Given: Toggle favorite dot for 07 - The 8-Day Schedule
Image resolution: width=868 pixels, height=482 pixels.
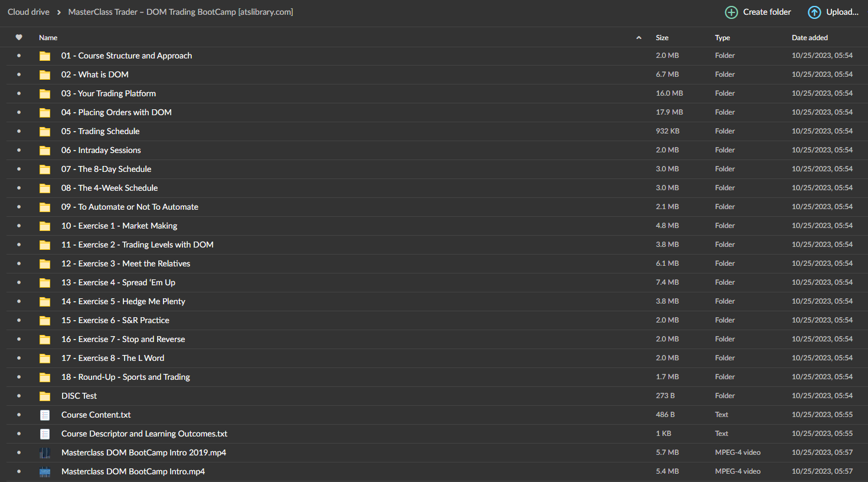Looking at the screenshot, I should (19, 170).
